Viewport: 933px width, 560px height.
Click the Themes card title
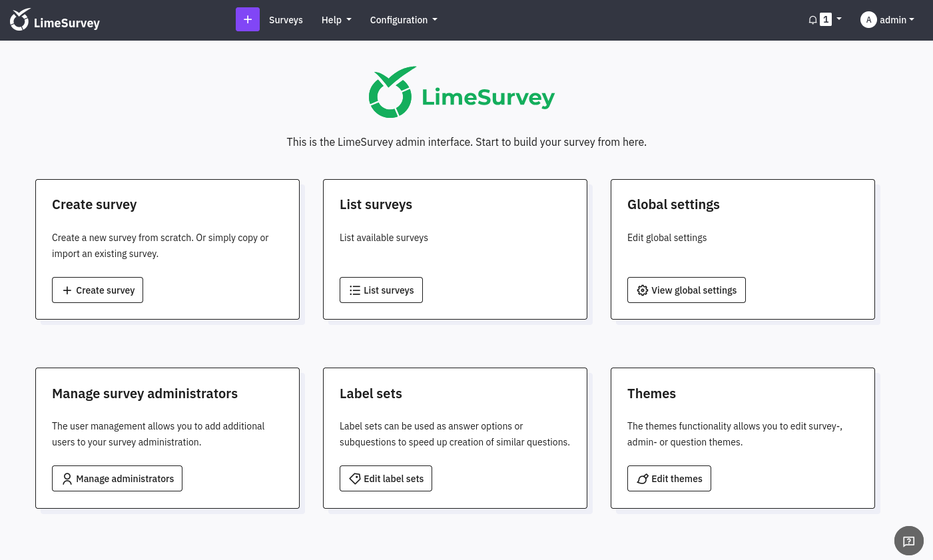(651, 394)
